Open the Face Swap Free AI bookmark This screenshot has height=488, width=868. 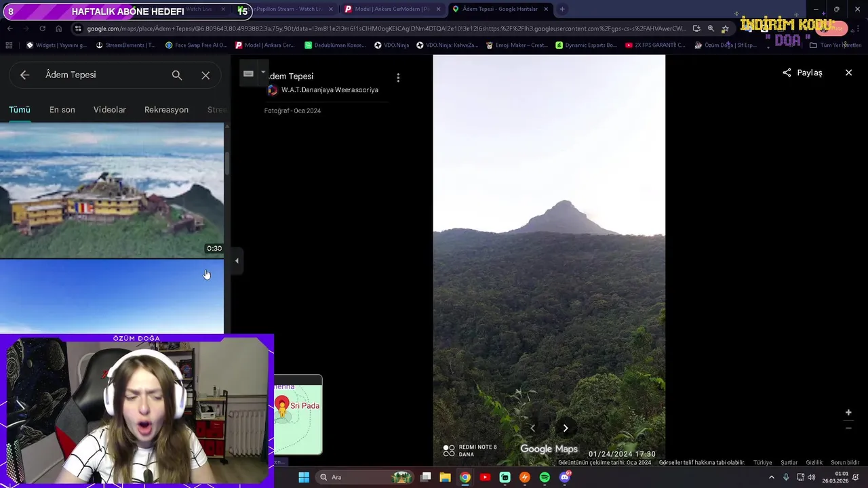coord(196,45)
